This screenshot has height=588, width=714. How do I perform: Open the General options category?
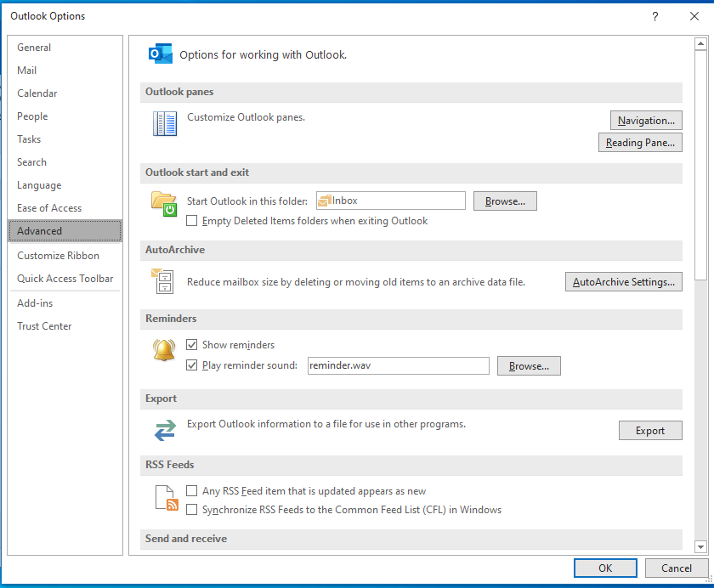(65, 48)
